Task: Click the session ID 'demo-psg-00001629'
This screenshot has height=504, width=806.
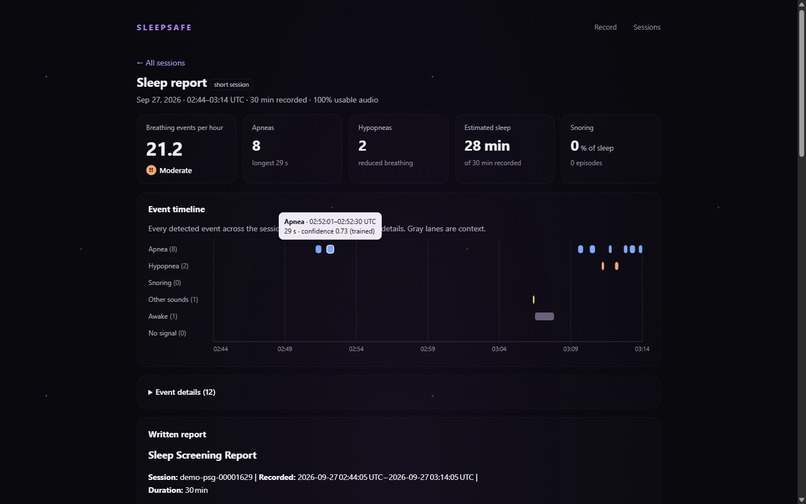Action: (216, 477)
